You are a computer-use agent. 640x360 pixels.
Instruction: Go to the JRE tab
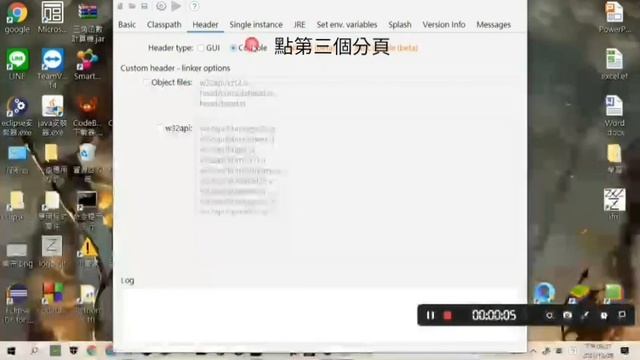pyautogui.click(x=299, y=24)
